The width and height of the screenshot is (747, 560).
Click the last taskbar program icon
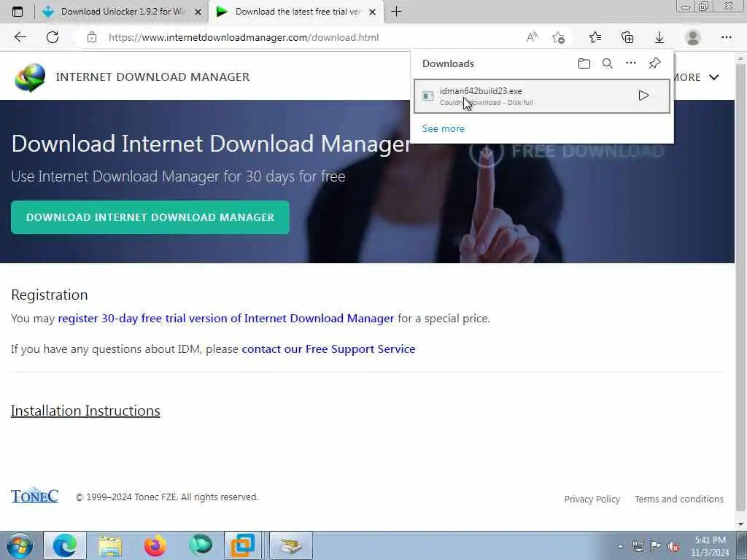pos(290,545)
